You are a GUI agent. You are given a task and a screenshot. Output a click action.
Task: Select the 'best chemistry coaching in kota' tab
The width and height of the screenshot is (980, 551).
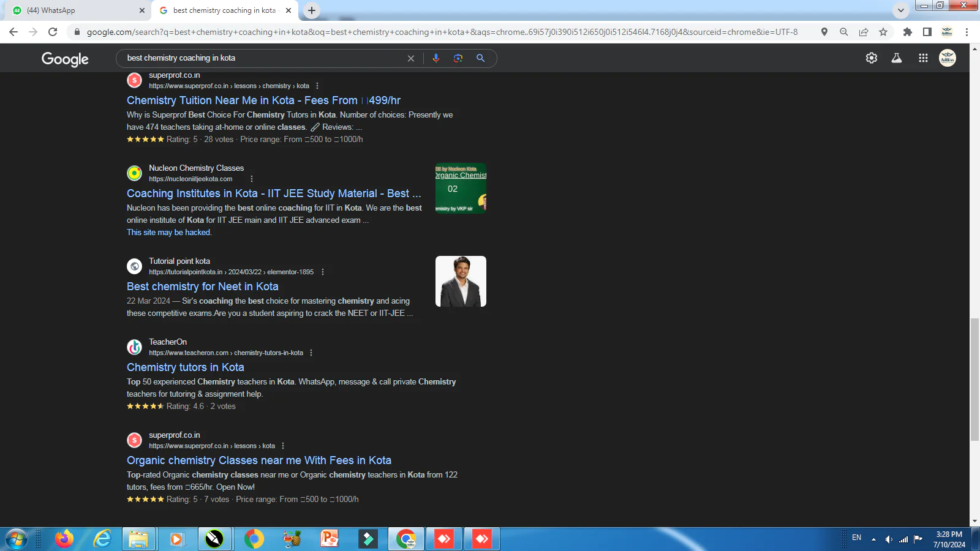click(225, 10)
